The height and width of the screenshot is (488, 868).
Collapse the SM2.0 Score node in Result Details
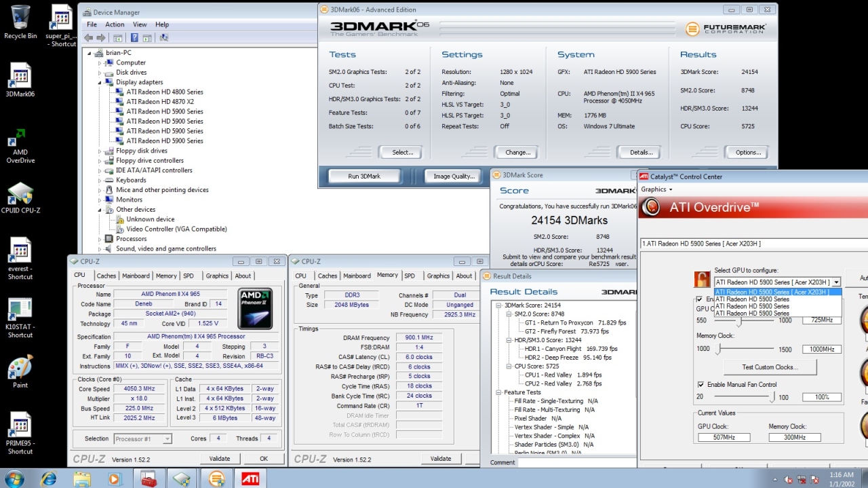pyautogui.click(x=509, y=314)
